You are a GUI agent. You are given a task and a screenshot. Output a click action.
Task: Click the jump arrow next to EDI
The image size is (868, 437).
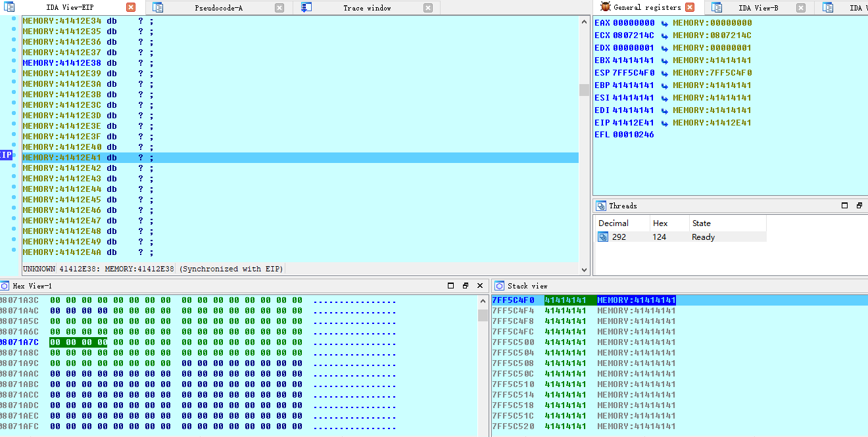(x=665, y=110)
